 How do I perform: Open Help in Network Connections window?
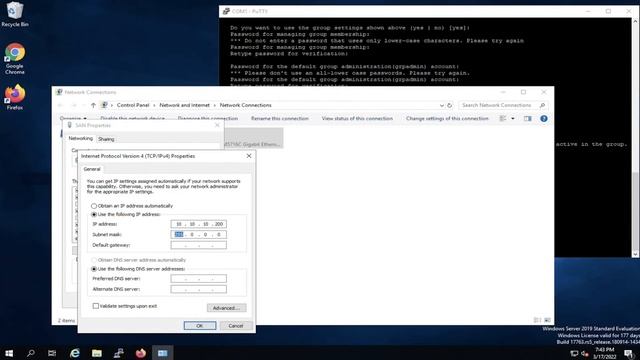pyautogui.click(x=544, y=118)
